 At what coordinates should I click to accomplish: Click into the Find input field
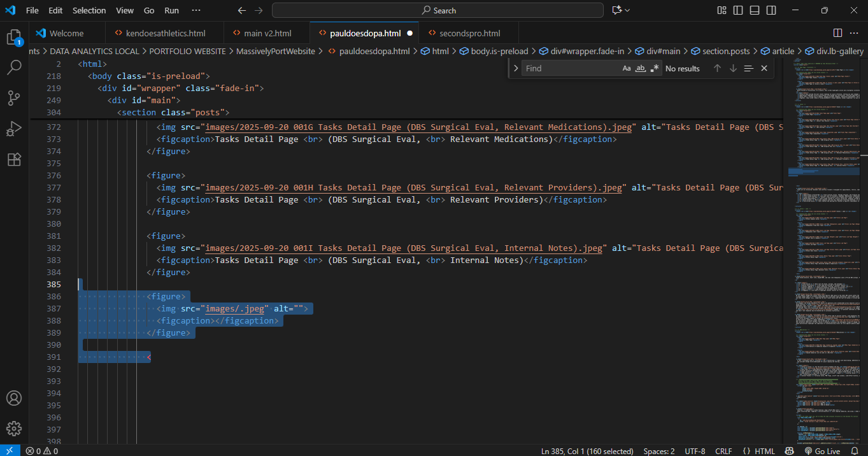(570, 68)
